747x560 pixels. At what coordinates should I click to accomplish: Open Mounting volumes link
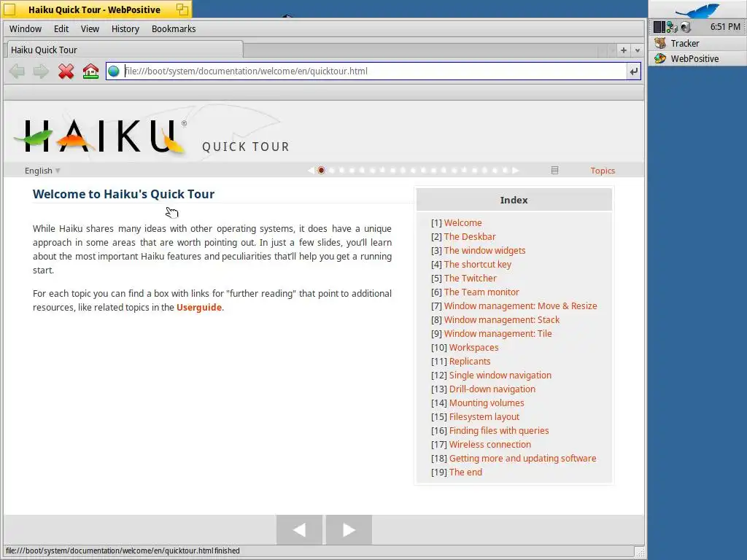(487, 402)
